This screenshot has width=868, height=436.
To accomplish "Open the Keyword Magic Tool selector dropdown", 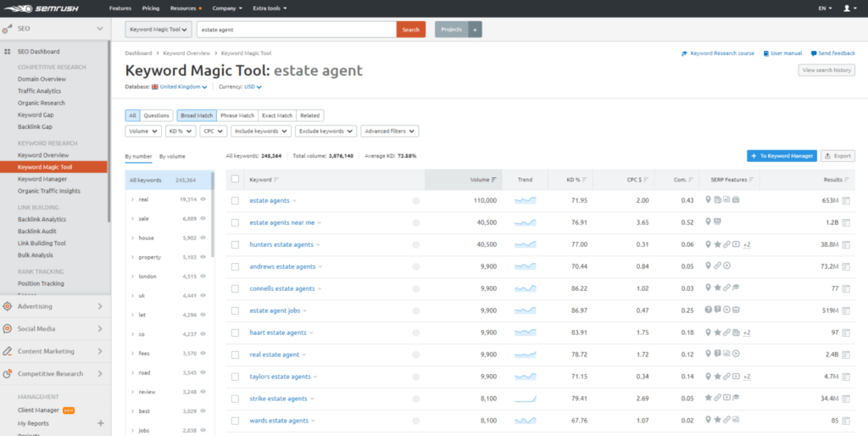I will coord(159,30).
